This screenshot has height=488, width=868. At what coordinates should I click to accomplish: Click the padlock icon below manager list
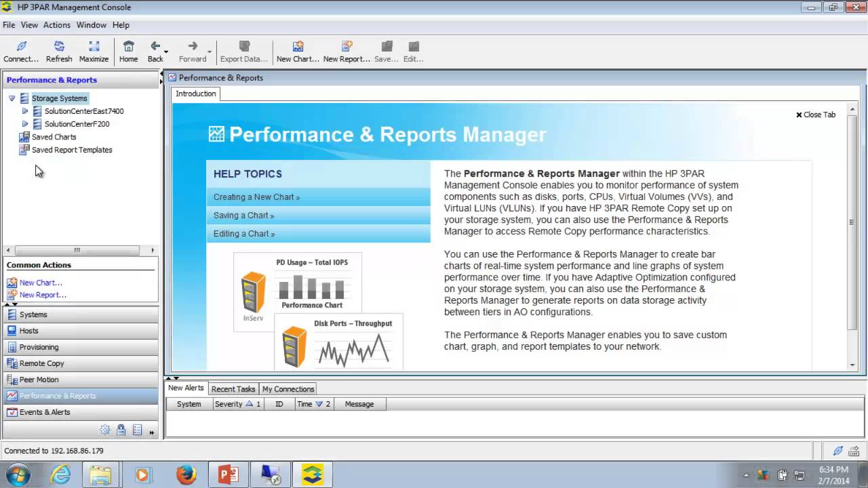click(x=121, y=430)
